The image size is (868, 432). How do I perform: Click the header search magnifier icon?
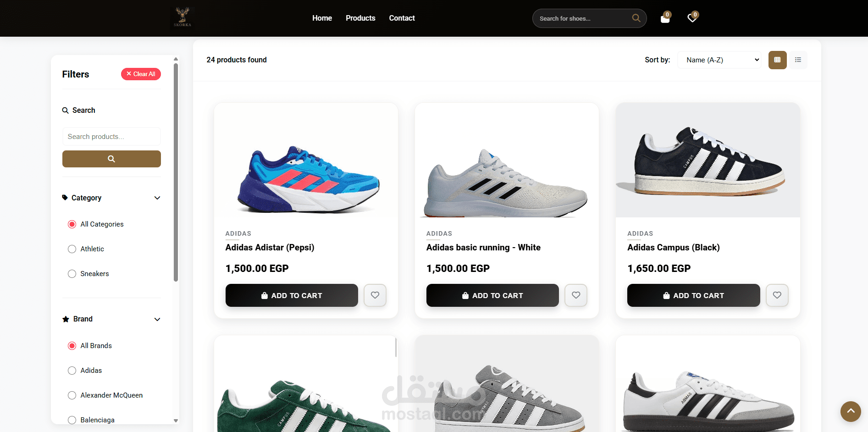[x=636, y=18]
